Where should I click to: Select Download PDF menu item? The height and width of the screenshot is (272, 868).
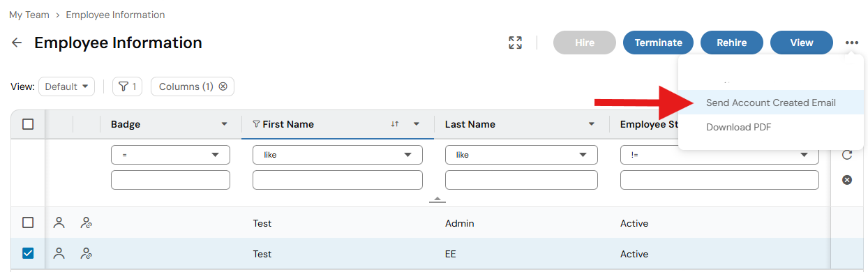pos(771,127)
